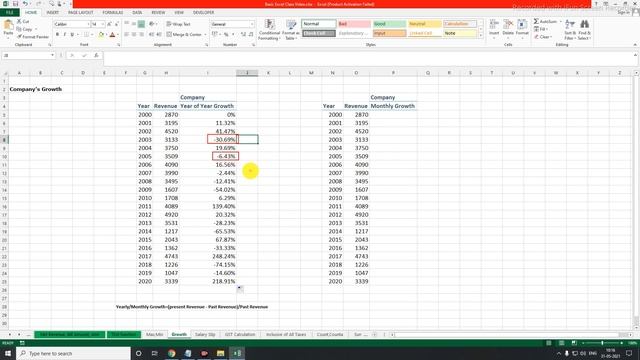Align text left in the cell
This screenshot has width=640, height=360.
(x=127, y=35)
